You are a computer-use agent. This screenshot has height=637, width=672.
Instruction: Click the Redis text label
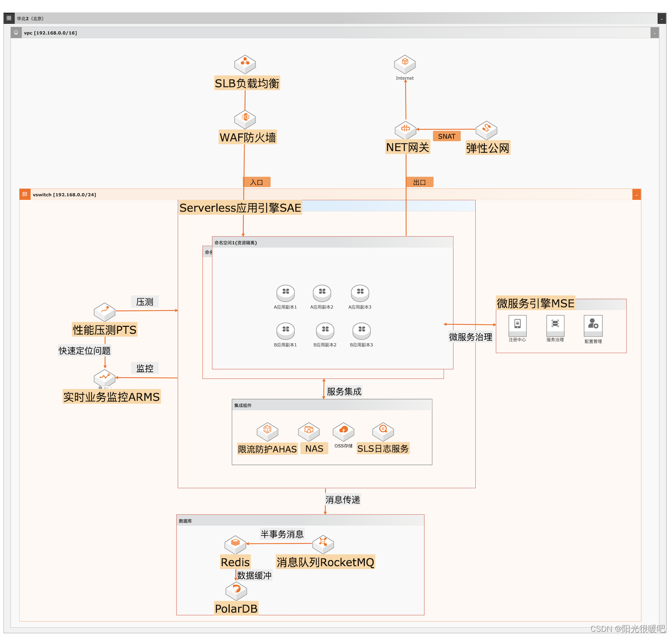coord(235,562)
